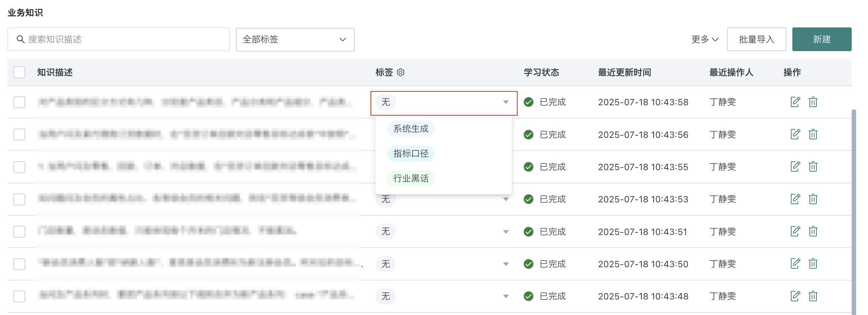The width and height of the screenshot is (868, 315).
Task: Open tag dropdown for the 10:43:50 row
Action: [x=506, y=264]
